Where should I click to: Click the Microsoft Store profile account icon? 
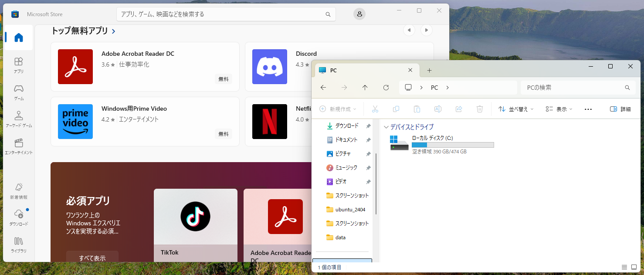click(x=359, y=14)
